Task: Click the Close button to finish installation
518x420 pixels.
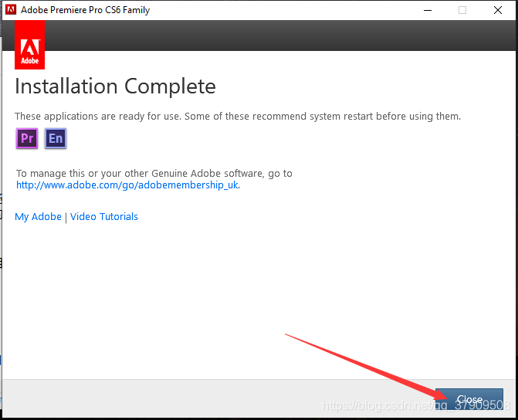Action: pos(469,399)
